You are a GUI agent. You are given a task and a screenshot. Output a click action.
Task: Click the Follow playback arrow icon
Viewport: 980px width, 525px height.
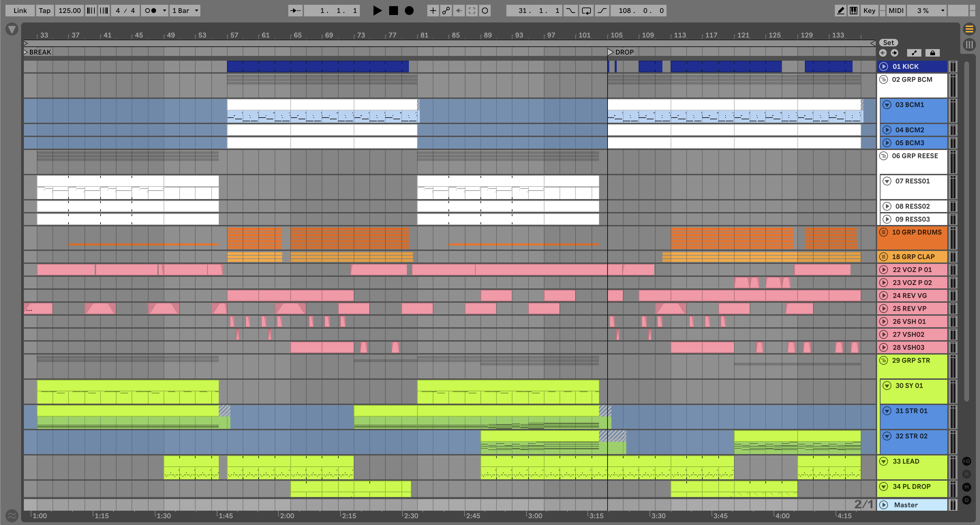(x=295, y=11)
